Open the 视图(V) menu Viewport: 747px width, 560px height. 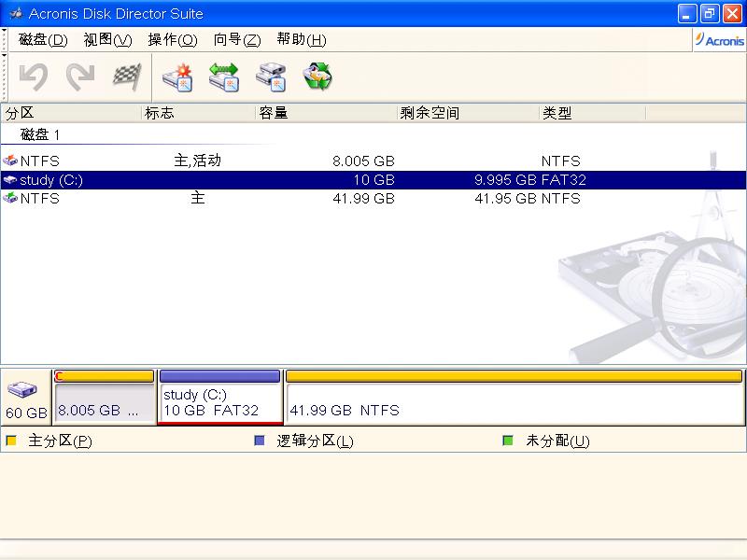coord(107,39)
